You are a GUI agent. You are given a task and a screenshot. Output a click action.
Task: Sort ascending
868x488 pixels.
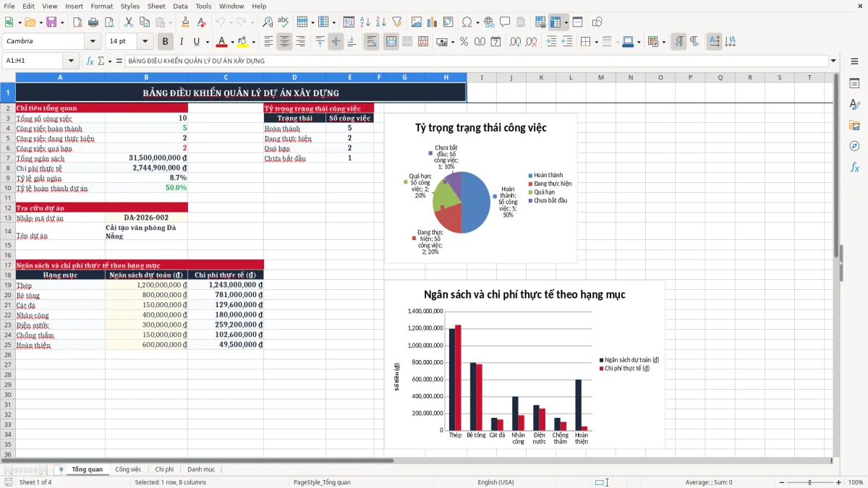(x=365, y=22)
